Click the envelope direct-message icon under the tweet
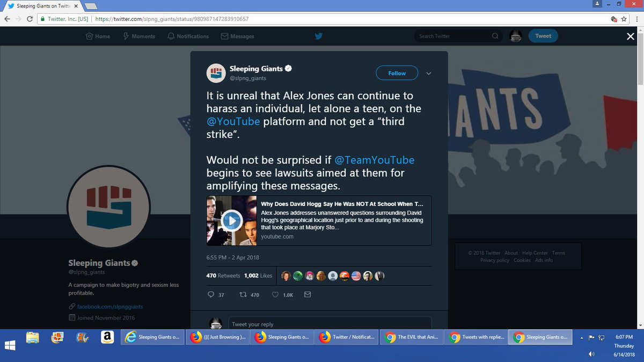Viewport: 644px width, 362px height. (308, 294)
